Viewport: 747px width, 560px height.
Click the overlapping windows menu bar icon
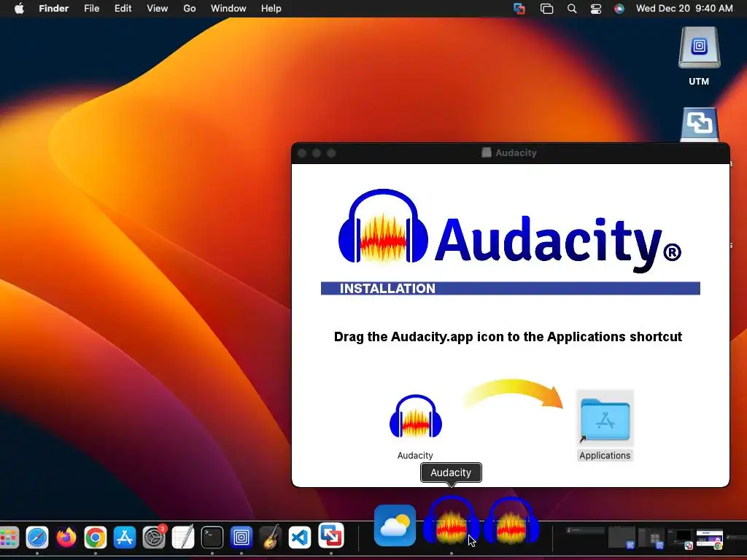546,9
